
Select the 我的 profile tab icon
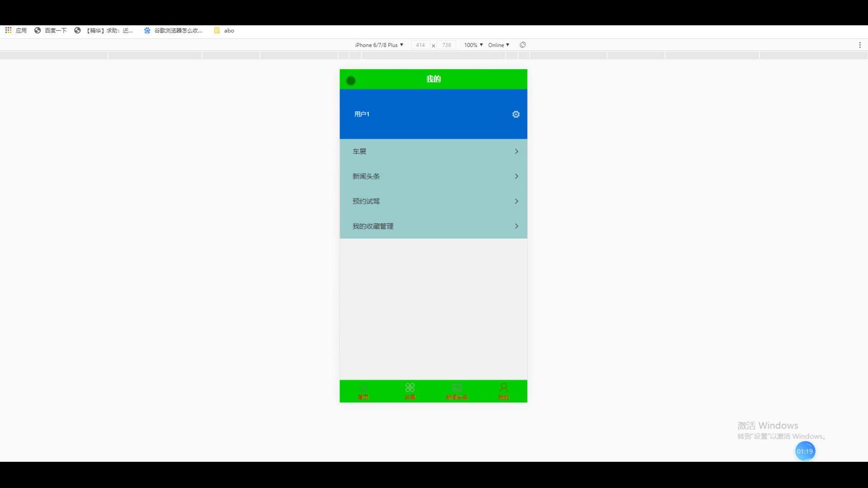coord(504,388)
